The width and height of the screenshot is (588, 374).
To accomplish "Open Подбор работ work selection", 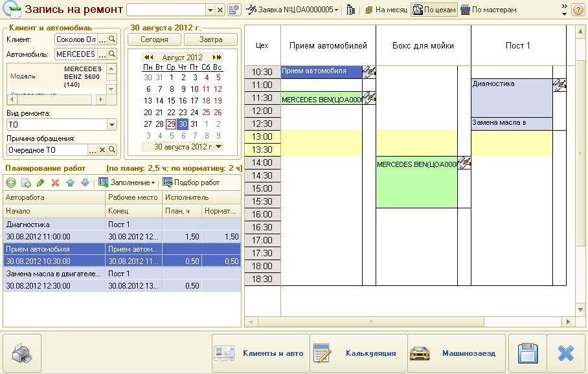I will 191,182.
